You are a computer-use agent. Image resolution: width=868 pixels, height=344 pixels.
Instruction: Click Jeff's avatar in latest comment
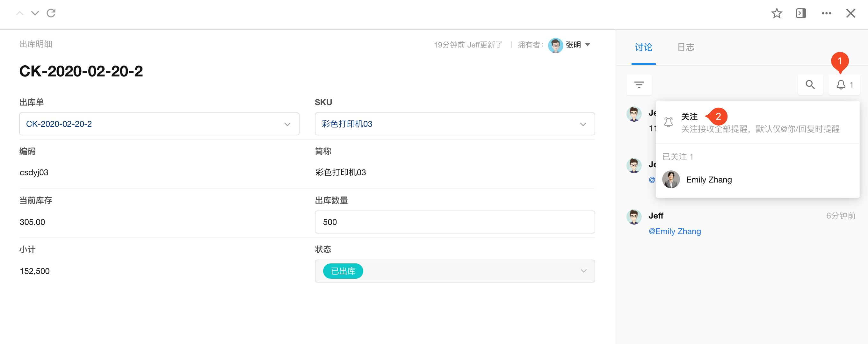pyautogui.click(x=634, y=217)
